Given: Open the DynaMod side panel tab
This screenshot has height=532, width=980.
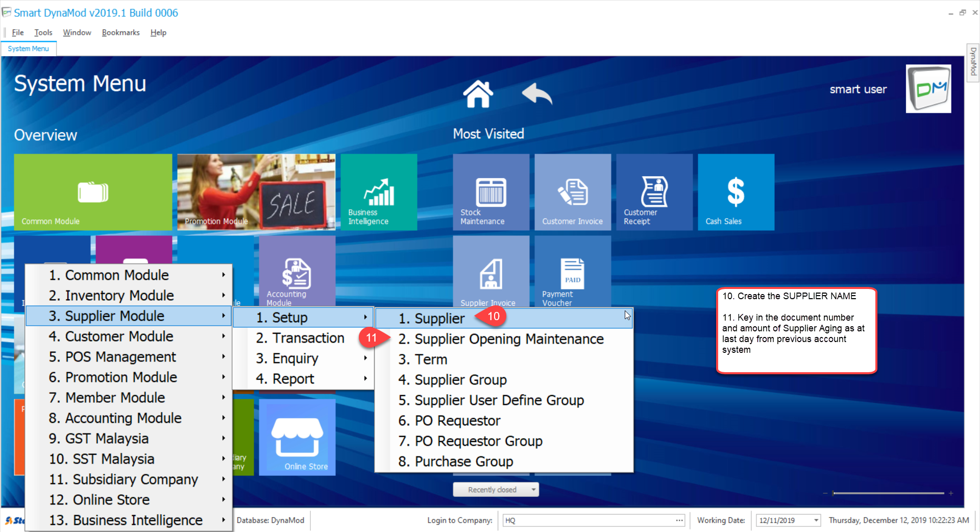Looking at the screenshot, I should 973,62.
